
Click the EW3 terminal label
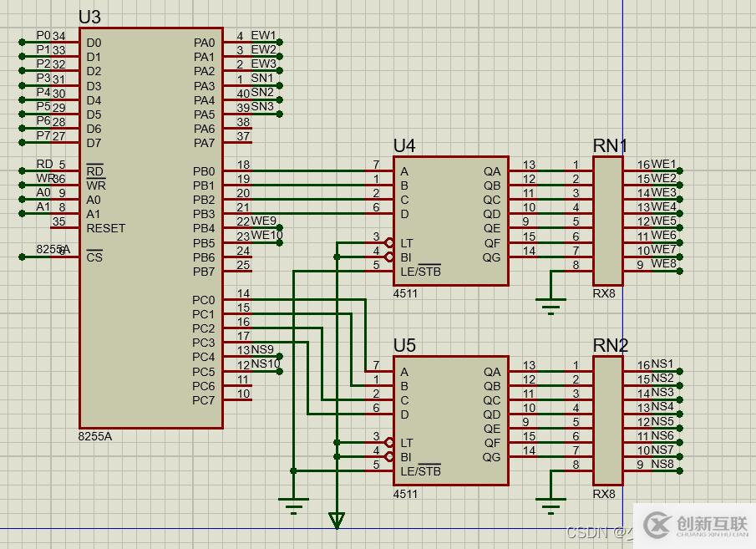(263, 64)
